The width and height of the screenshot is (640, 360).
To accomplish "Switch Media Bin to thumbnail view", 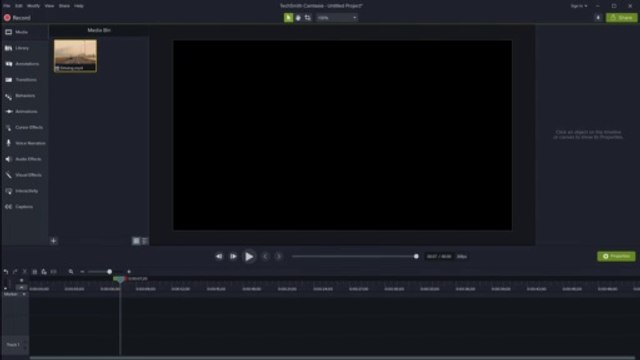I will pyautogui.click(x=136, y=241).
